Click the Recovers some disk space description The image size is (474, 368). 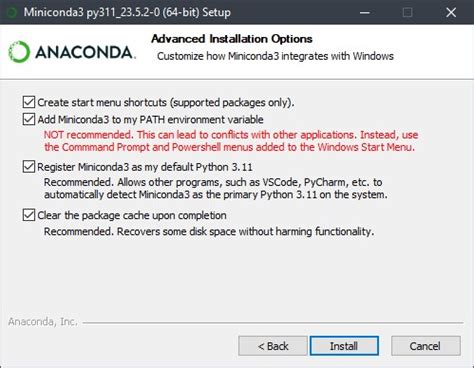(209, 231)
